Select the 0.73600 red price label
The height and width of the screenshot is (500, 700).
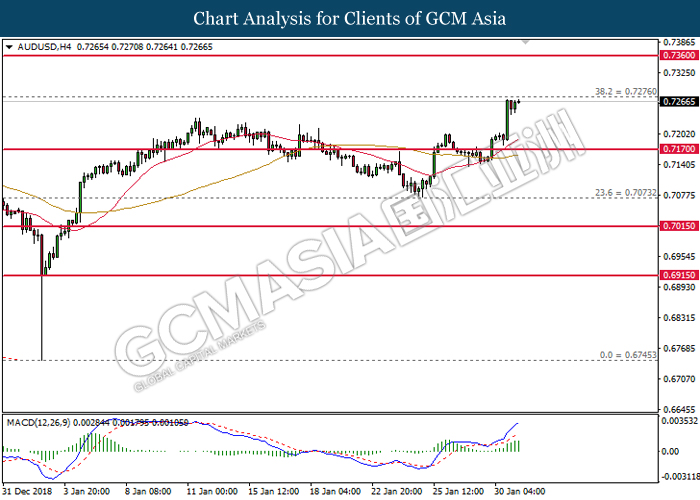tap(679, 55)
